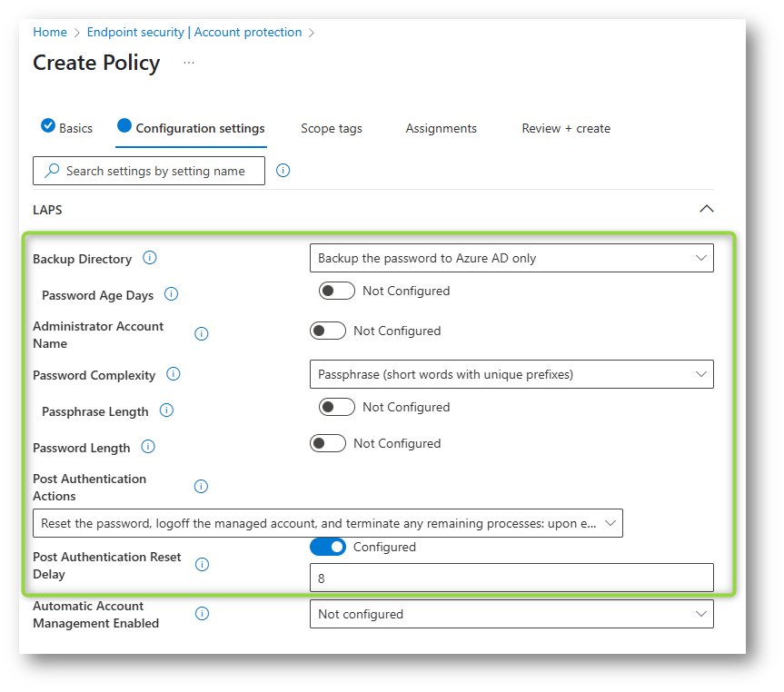Enable the Password Age Days toggle
This screenshot has height=692, width=784.
[337, 291]
